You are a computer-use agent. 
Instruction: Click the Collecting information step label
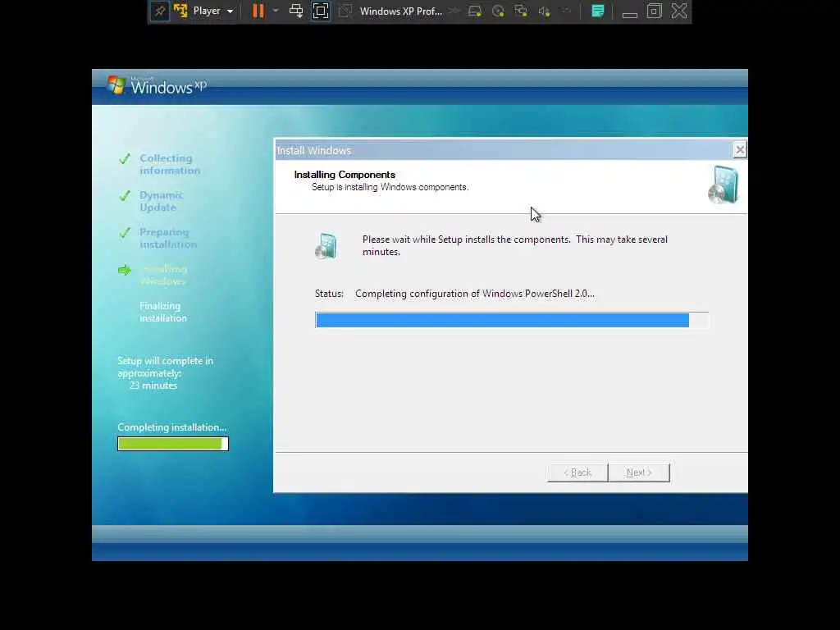point(170,164)
